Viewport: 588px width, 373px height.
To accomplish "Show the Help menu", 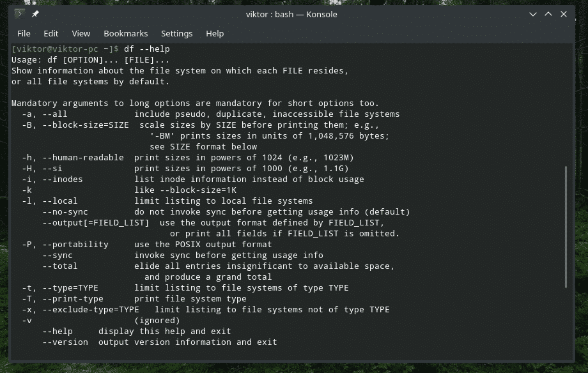I will (x=215, y=33).
